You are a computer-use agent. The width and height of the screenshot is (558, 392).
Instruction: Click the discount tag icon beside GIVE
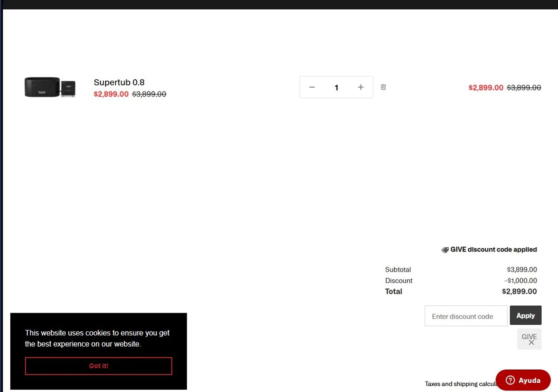coord(445,250)
